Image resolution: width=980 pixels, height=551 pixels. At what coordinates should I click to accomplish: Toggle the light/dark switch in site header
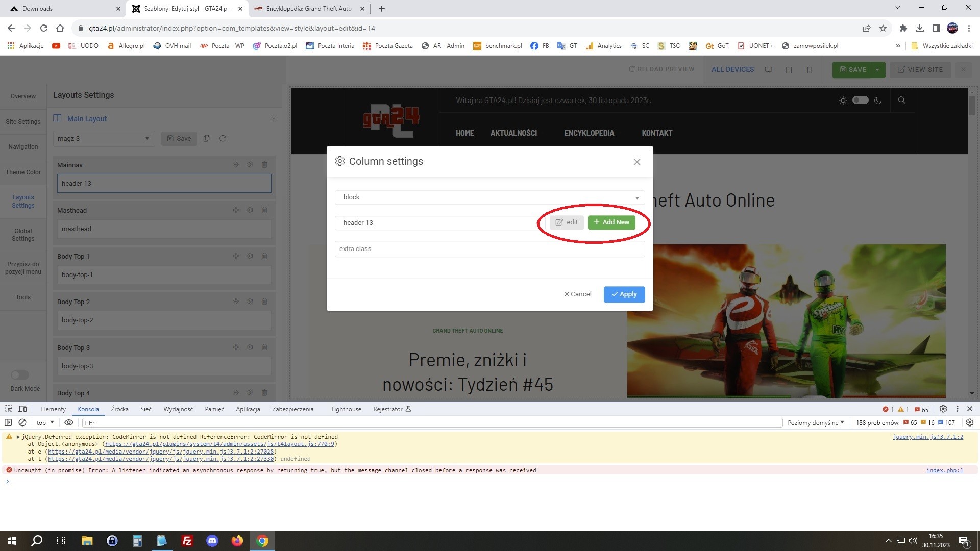[x=860, y=101]
